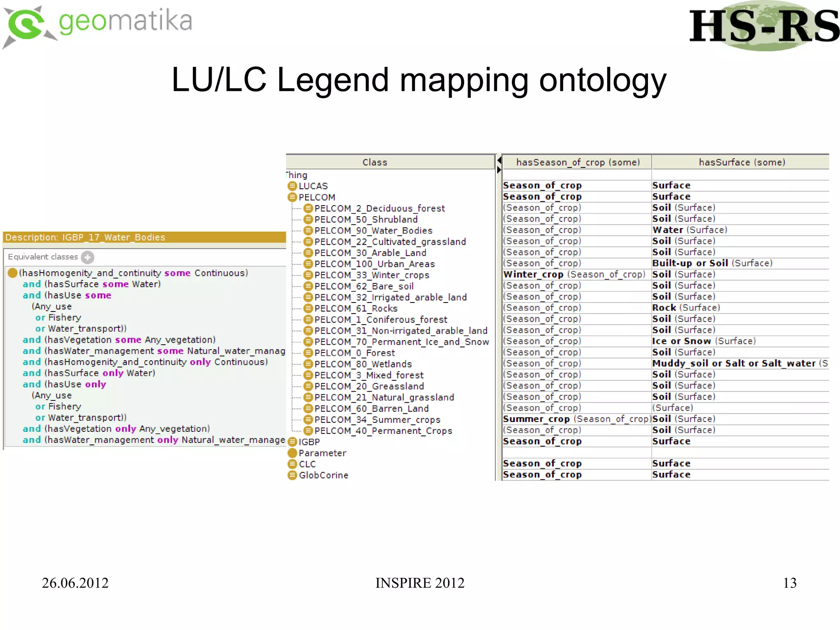Click the LUCAS class icon
Screen dimensions: 840x630
click(292, 186)
